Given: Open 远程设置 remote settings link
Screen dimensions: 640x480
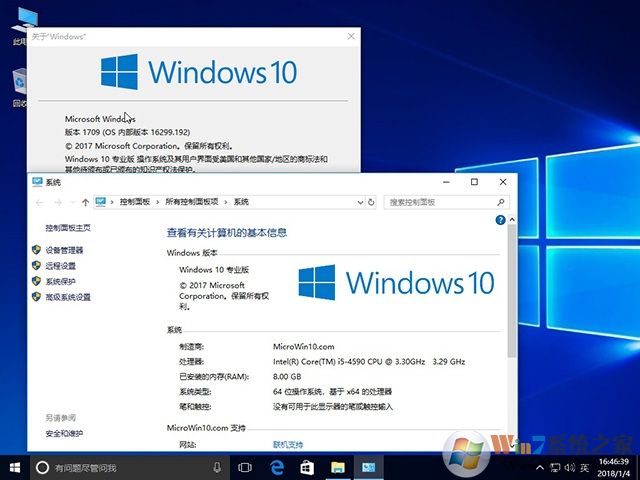Looking at the screenshot, I should click(x=60, y=266).
